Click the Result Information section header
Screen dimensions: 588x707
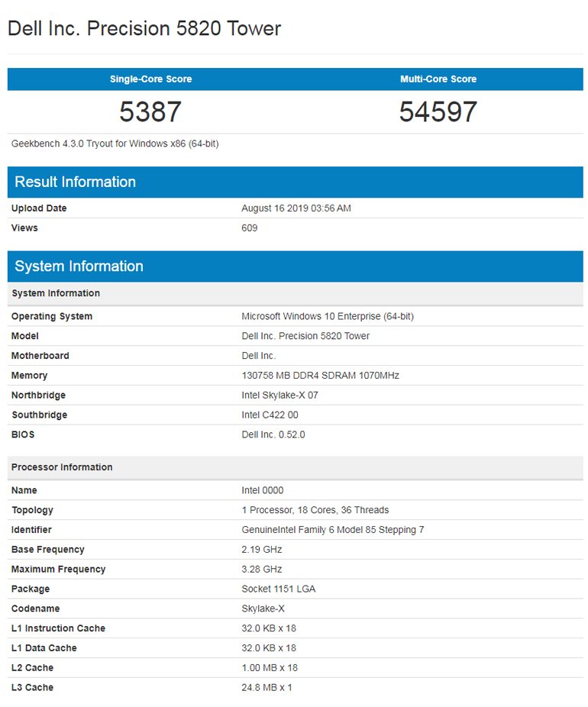click(x=75, y=182)
